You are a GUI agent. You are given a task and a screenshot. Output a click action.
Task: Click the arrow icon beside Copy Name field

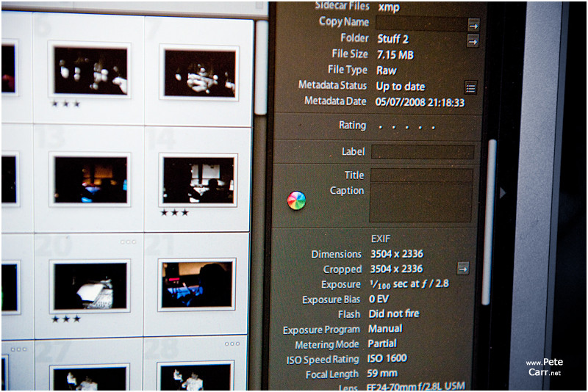[473, 23]
